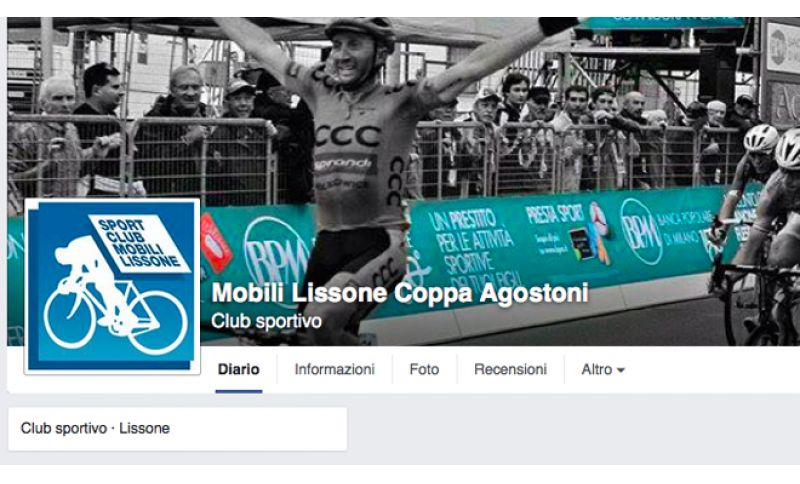The width and height of the screenshot is (800, 484).
Task: Select the Club sportivo category in the info box
Action: click(64, 428)
